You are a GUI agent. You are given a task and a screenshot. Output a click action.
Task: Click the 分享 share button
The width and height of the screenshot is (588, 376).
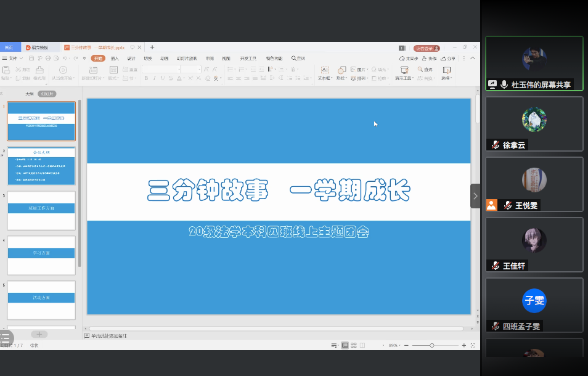tap(451, 59)
